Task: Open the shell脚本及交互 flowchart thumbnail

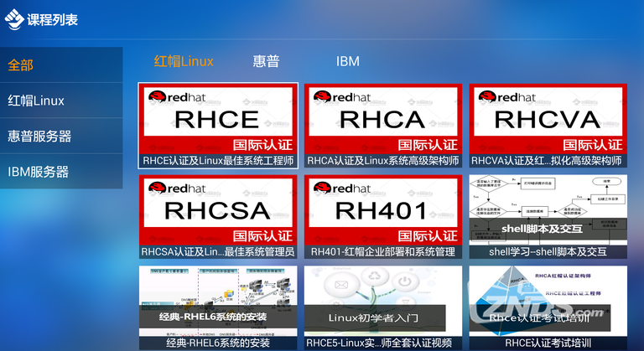Action: pyautogui.click(x=548, y=209)
